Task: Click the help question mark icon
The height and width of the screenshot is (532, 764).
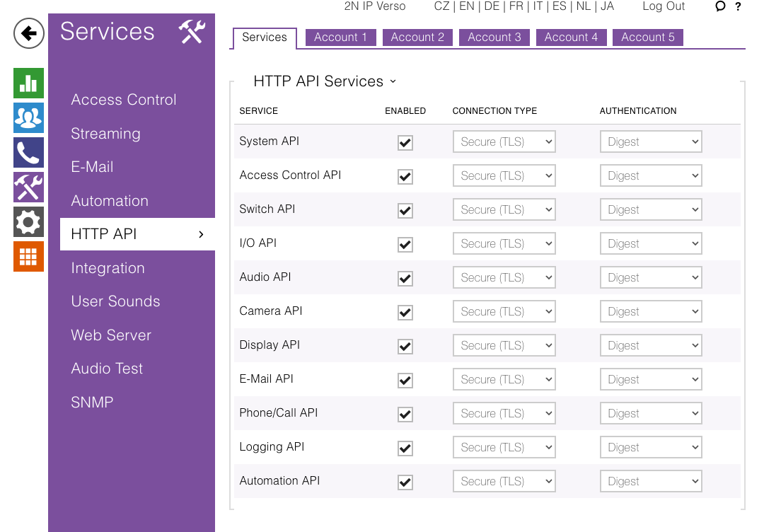Action: (739, 6)
